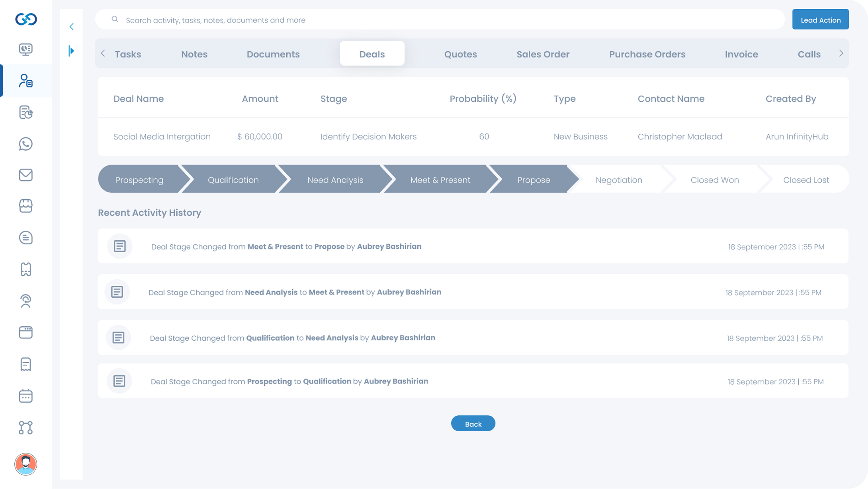Click the calendar icon in sidebar
Viewport: 868px width, 489px height.
pos(25,396)
